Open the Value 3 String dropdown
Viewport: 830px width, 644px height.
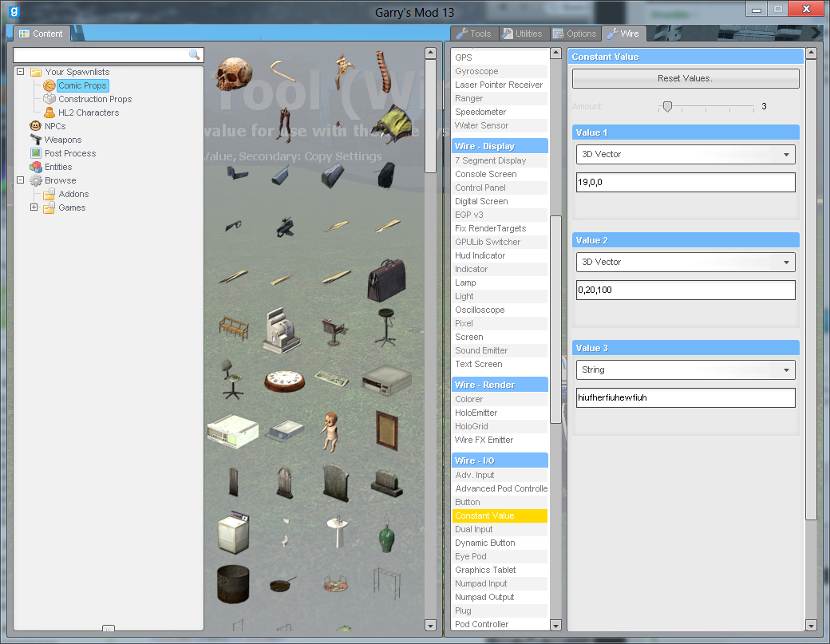pos(686,369)
